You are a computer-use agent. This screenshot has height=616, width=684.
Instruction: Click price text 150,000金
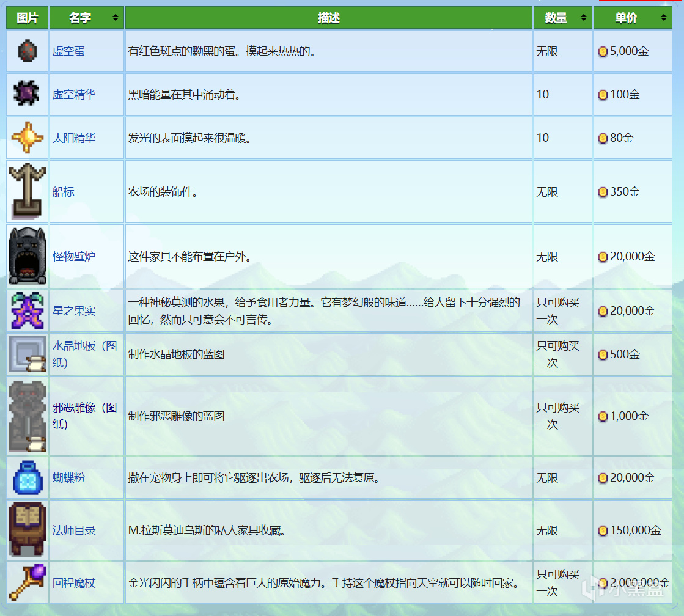click(x=636, y=530)
